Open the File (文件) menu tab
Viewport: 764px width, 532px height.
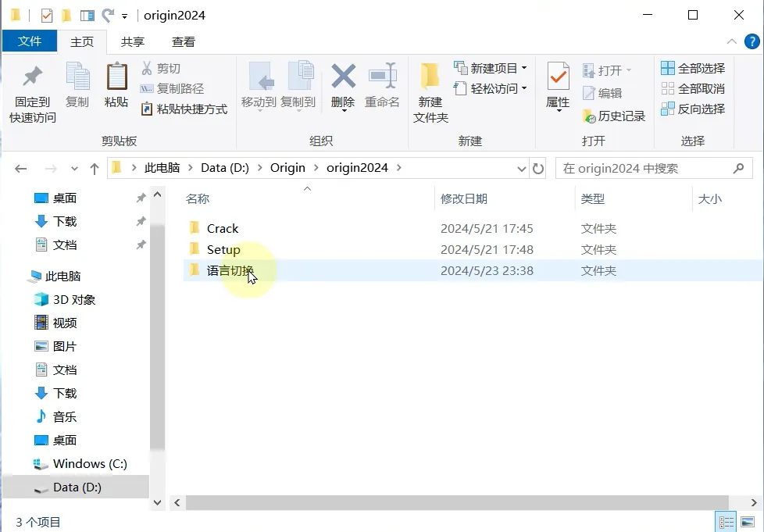click(30, 41)
